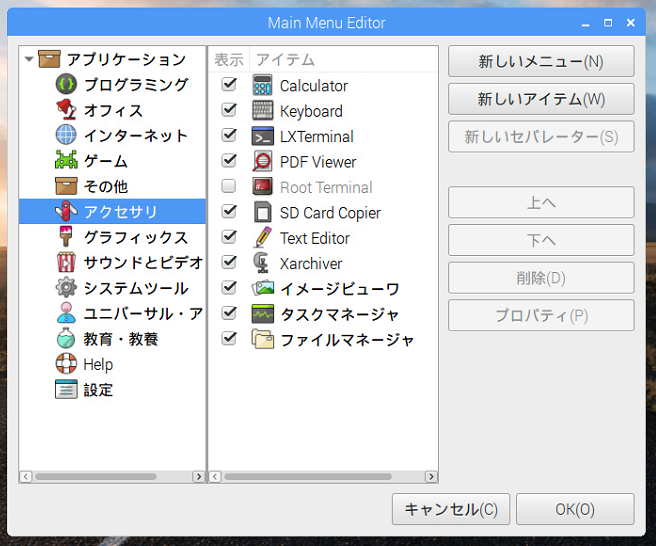Click the Xarchiver clamp icon
The image size is (656, 546).
263,263
